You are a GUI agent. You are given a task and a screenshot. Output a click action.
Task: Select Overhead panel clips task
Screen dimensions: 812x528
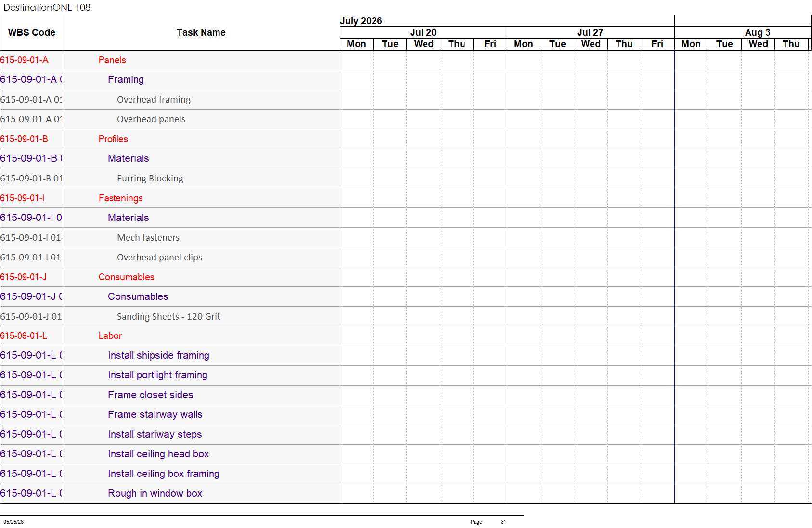click(x=159, y=258)
